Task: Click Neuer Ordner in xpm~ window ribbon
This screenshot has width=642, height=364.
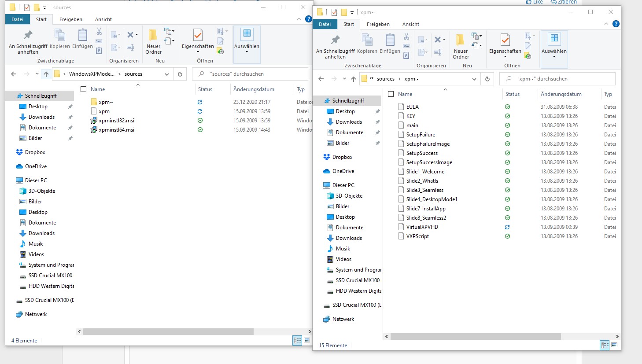Action: (x=461, y=47)
